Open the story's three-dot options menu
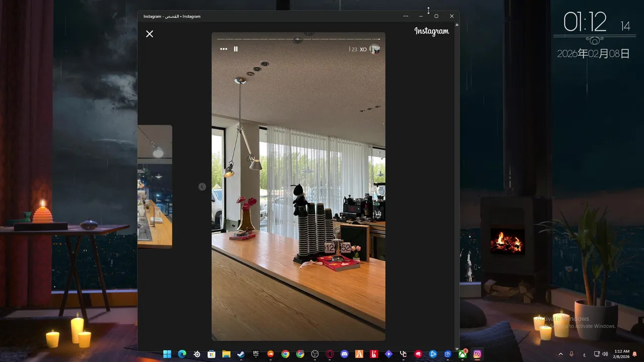Image resolution: width=644 pixels, height=362 pixels. [x=224, y=49]
